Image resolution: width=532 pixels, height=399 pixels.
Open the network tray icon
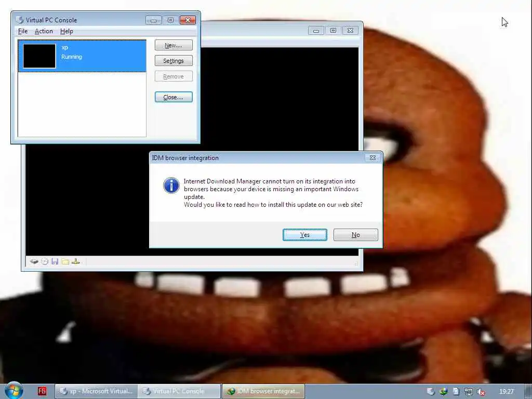(x=468, y=392)
